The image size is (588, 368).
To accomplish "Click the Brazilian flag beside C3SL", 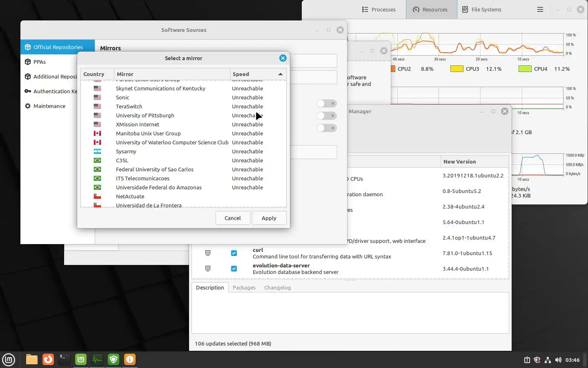I will 97,160.
